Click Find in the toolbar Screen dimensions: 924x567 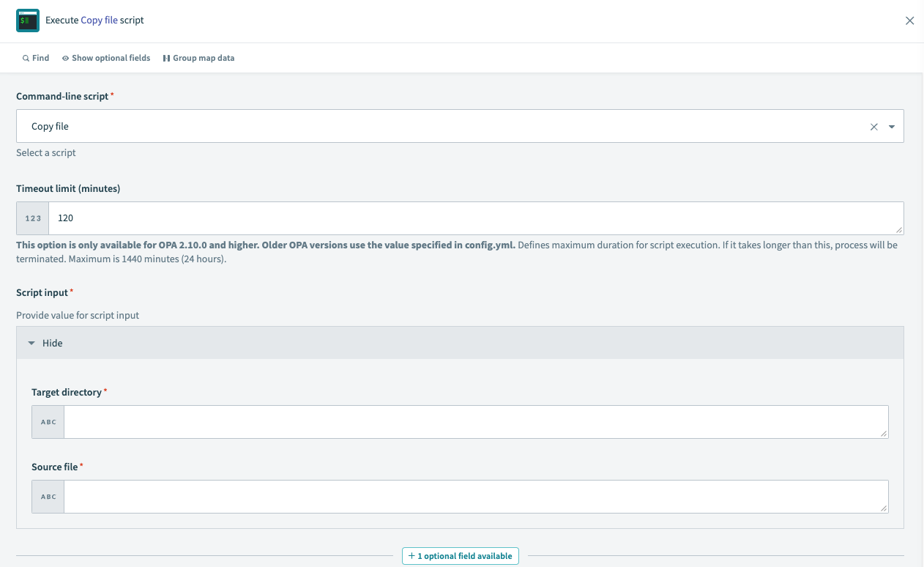[x=36, y=58]
